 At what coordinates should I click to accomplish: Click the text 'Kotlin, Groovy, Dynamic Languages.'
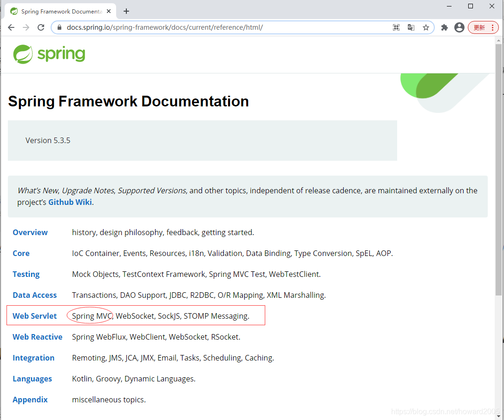(134, 379)
